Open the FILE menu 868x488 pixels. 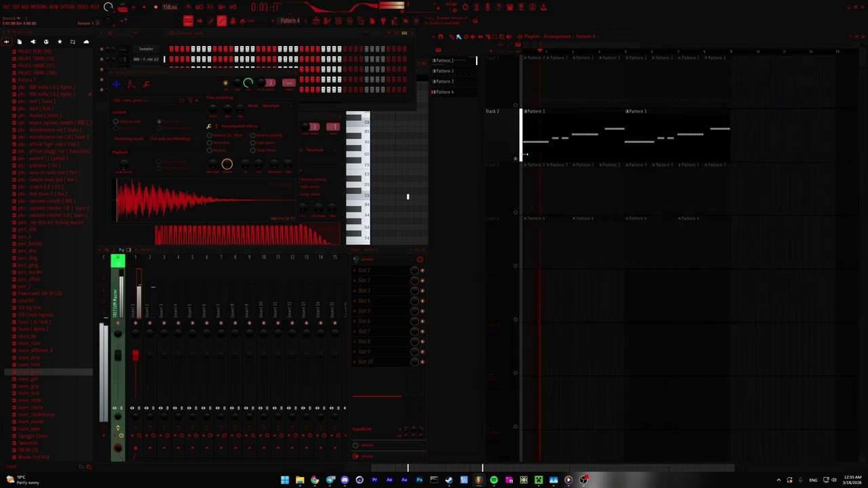coord(6,7)
